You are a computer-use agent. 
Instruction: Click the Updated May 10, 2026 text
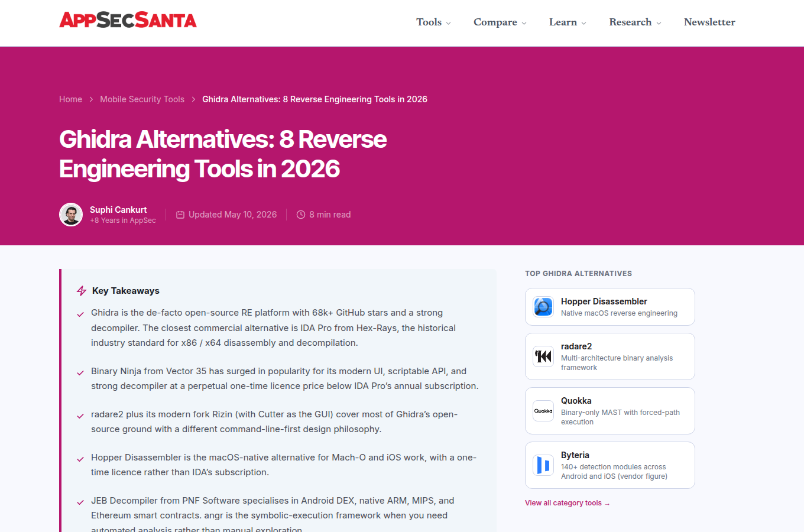click(x=232, y=215)
